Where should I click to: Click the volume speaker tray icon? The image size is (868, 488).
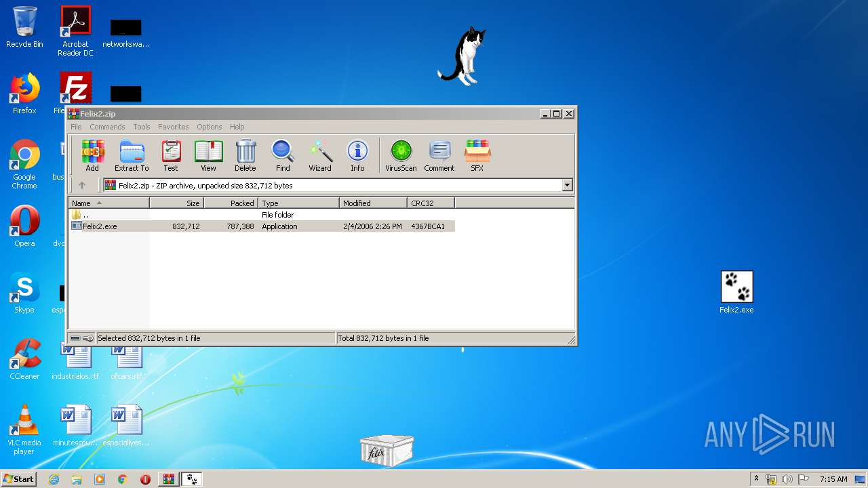787,479
